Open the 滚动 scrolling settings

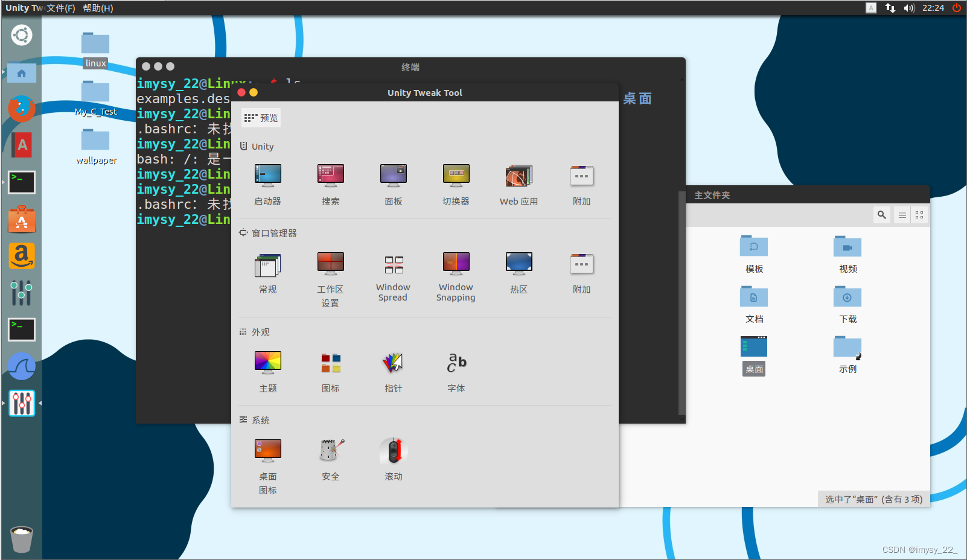pos(393,460)
